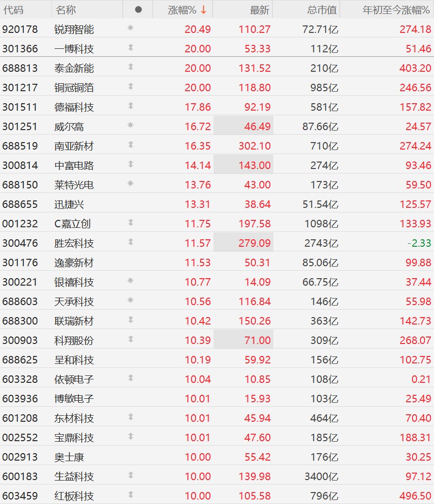Open the stock 泰金新能
The width and height of the screenshot is (434, 504).
click(x=74, y=68)
